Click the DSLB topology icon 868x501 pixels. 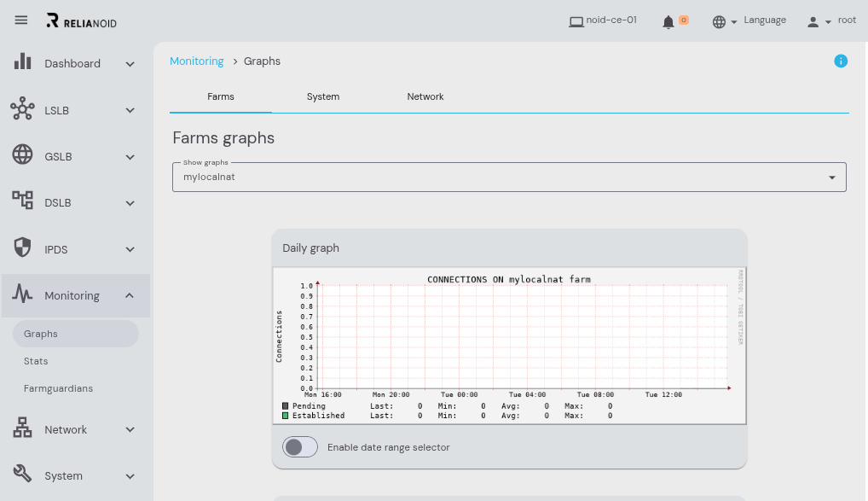point(23,200)
